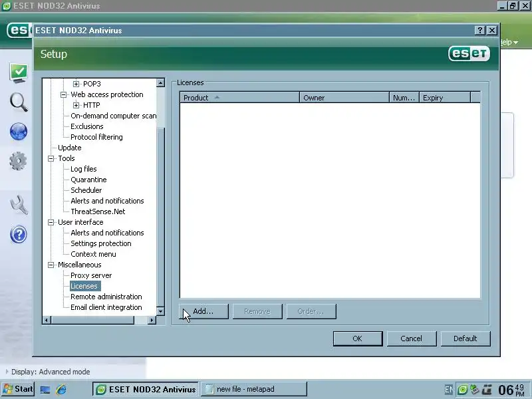532x399 pixels.
Task: Sort licenses by Owner column
Action: 344,98
